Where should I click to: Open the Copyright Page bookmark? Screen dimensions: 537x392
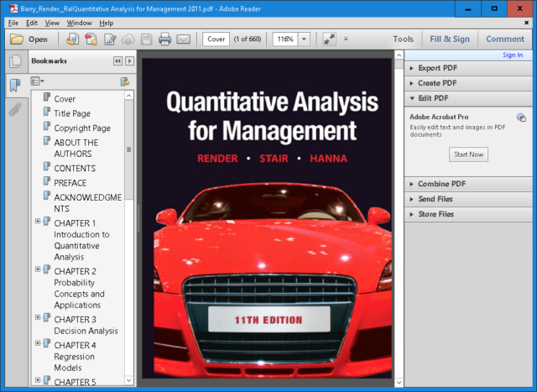pyautogui.click(x=82, y=128)
